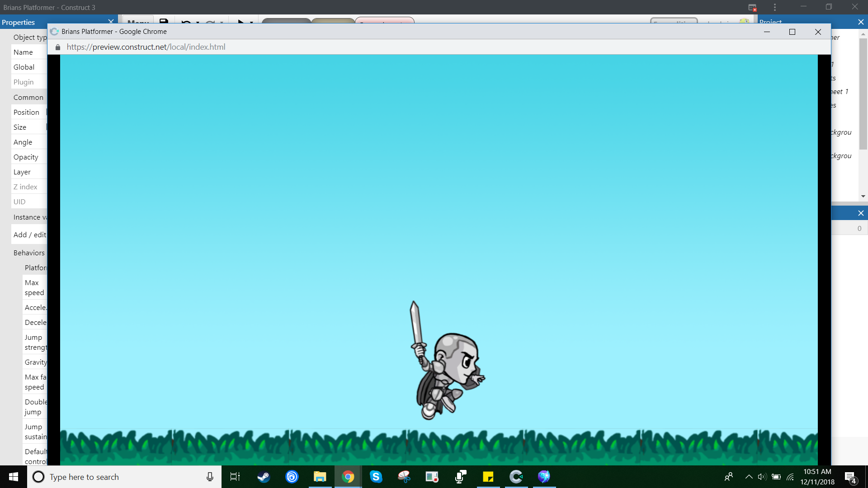The height and width of the screenshot is (488, 868).
Task: Open People icon in system tray
Action: (729, 477)
